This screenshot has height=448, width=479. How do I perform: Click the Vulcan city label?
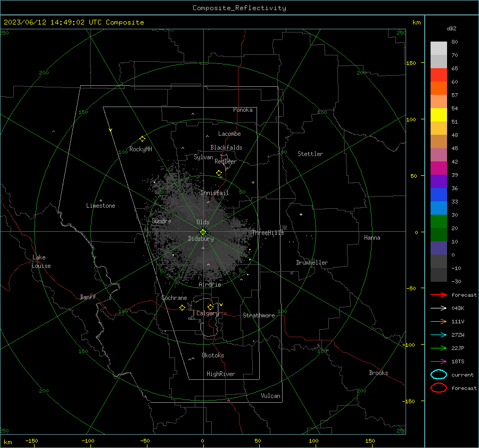(270, 396)
